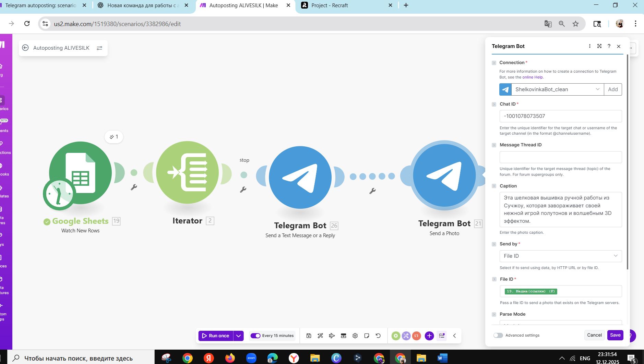Click Add connection button

(x=613, y=89)
